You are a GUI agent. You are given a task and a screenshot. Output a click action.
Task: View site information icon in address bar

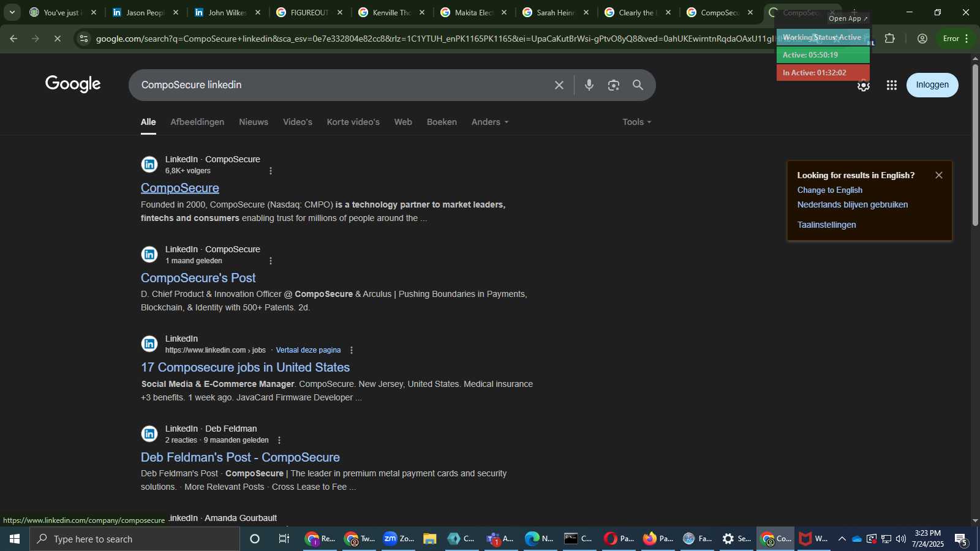[84, 39]
